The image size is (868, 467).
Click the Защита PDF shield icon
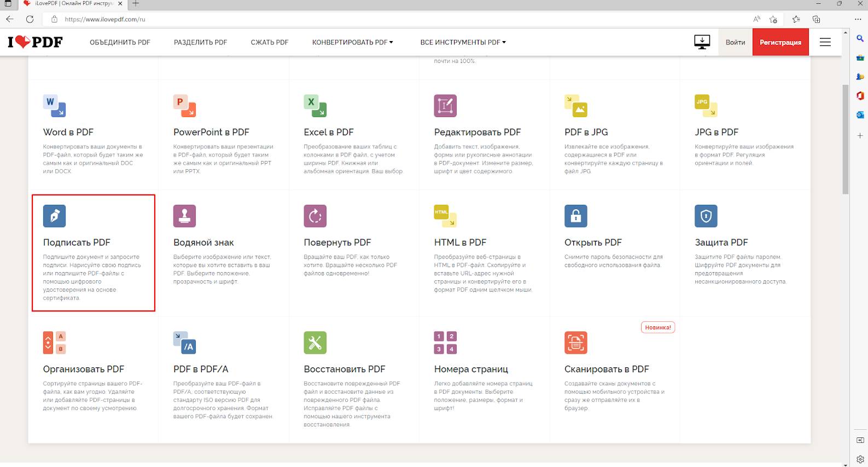coord(706,216)
